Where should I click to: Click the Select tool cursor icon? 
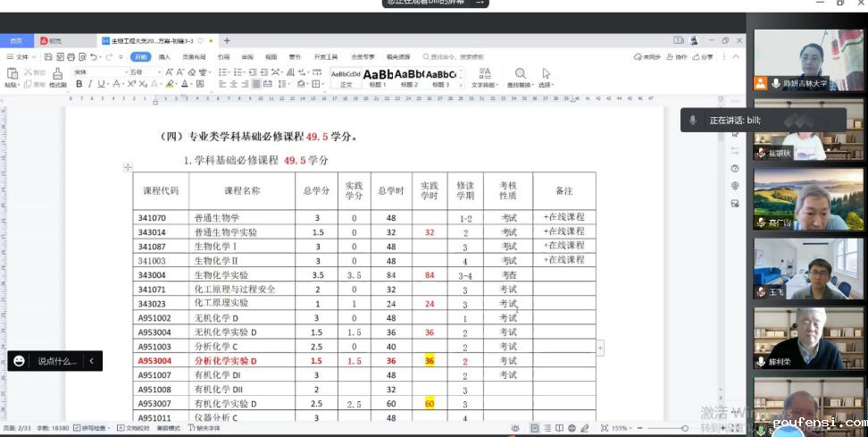click(x=546, y=73)
